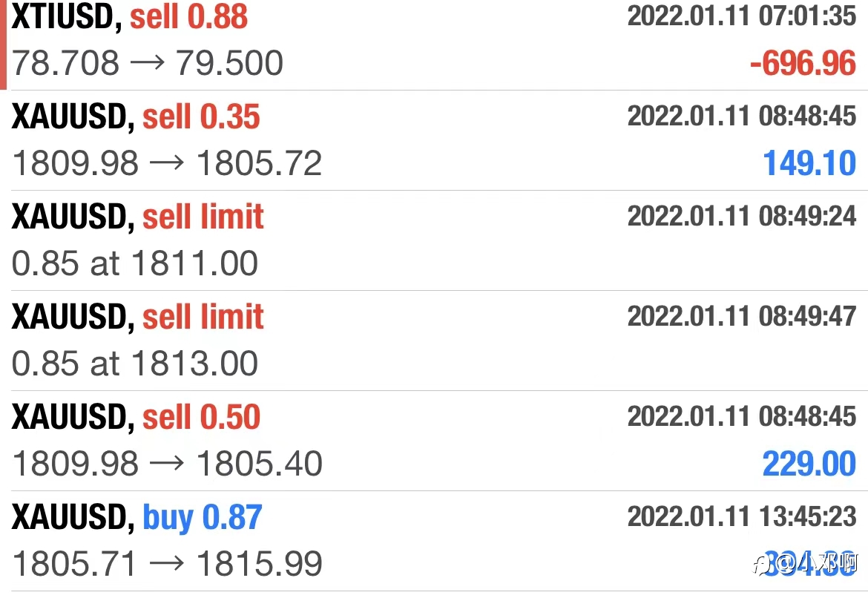Click the red sell 0.88 label
868x598 pixels.
click(x=188, y=16)
